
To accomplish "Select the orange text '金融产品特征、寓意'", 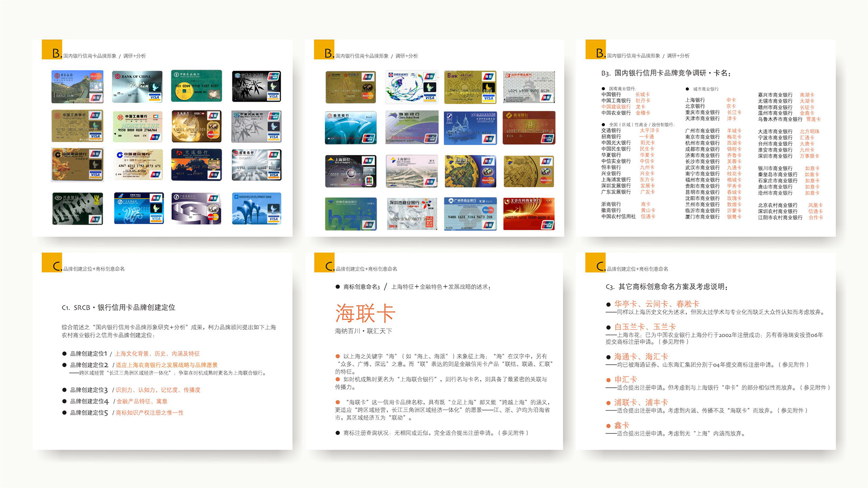I will pos(142,401).
